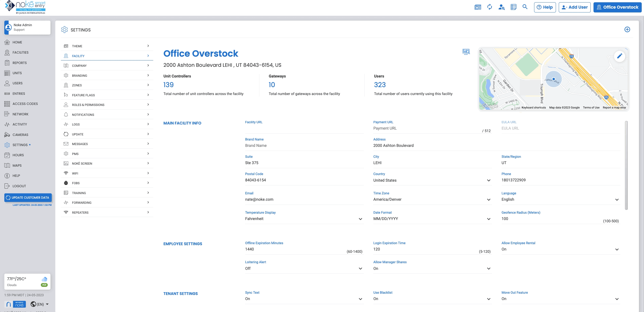Click the Noke Admin profile avatar
644x312 pixels.
8,27
